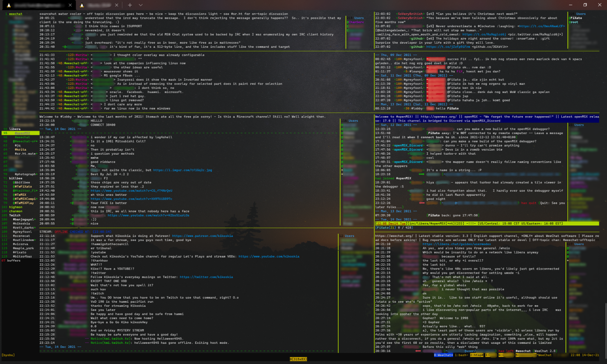This screenshot has height=364, width=607.
Task: Open the youtube link ending KZbsSlurLOs
Action: click(148, 215)
